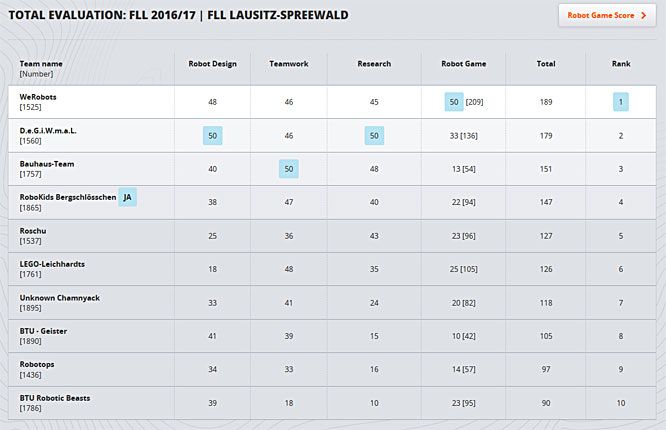Click the Rank column header
The height and width of the screenshot is (430, 666).
click(621, 64)
